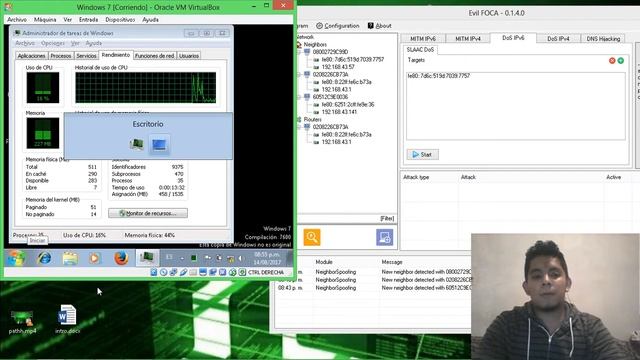Image resolution: width=640 pixels, height=360 pixels.
Task: Click Start button to launch attack
Action: coord(422,154)
